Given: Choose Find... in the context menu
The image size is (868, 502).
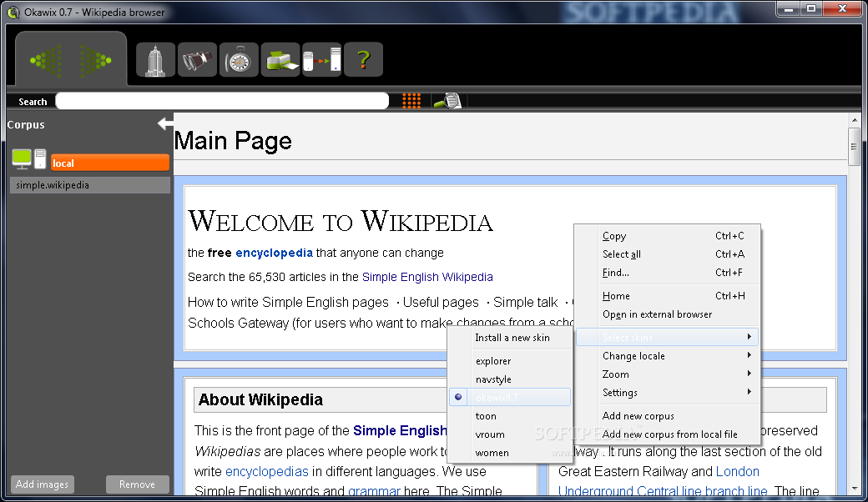Looking at the screenshot, I should click(x=667, y=272).
